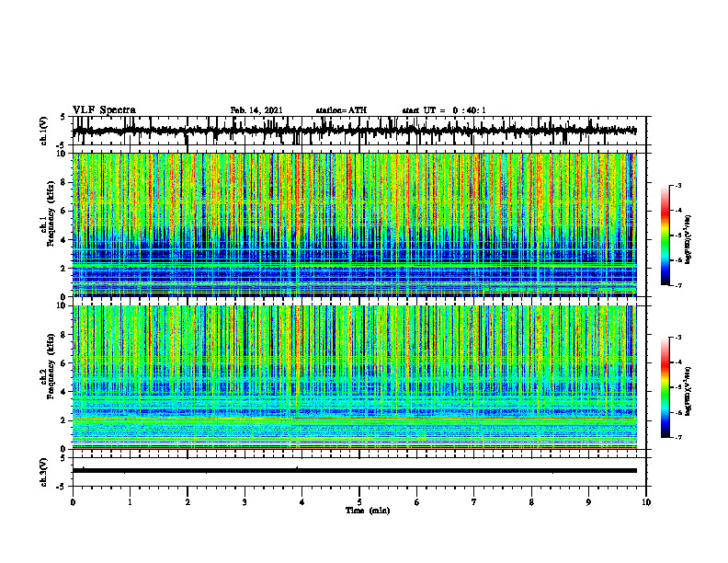
Task: Select the date text "Feb. 14, 2021"
Action: (x=256, y=110)
